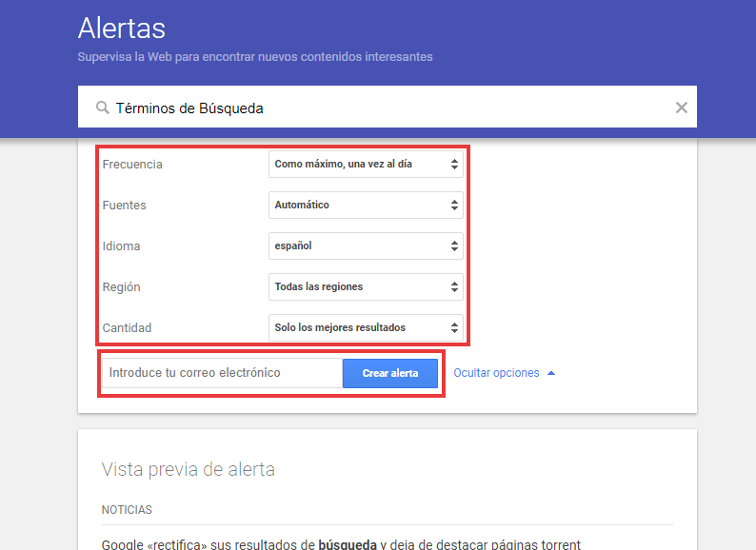The image size is (756, 550).
Task: Click the NOTICIAS section header
Action: [127, 509]
